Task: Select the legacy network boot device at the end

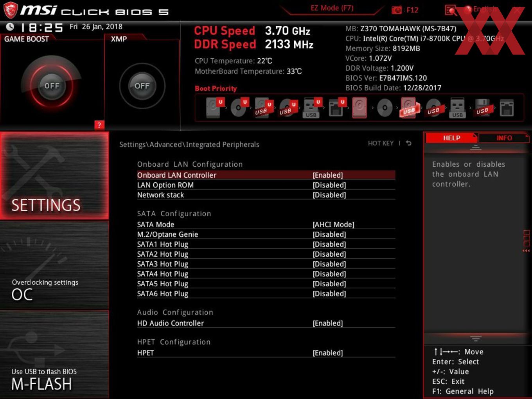Action: click(507, 108)
